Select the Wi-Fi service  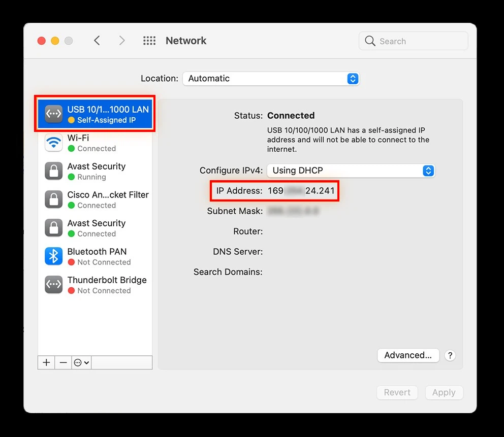click(95, 143)
